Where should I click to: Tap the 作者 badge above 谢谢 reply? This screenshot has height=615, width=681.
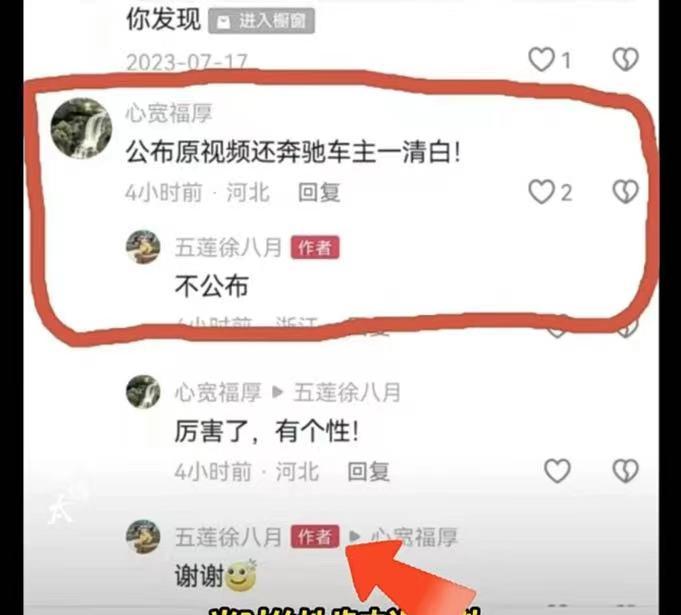(x=315, y=537)
